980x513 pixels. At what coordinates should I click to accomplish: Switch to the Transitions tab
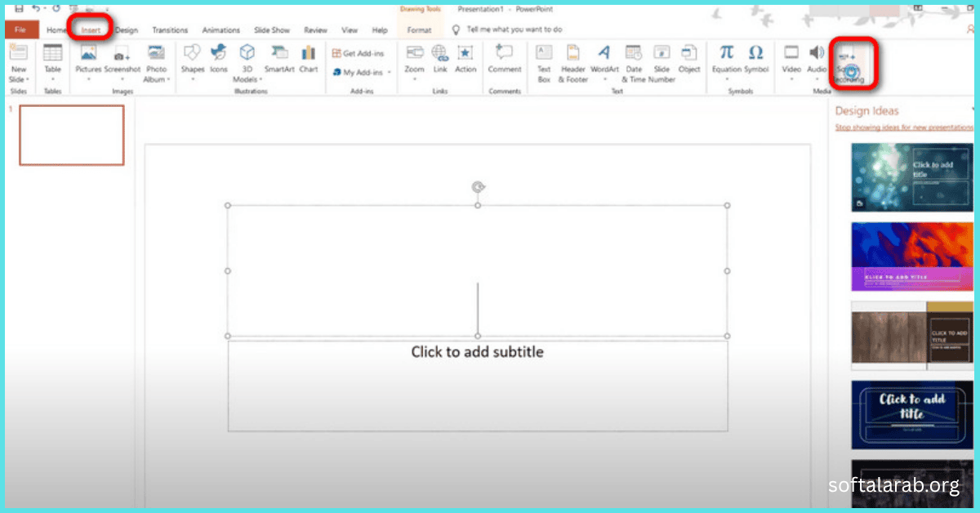coord(170,30)
